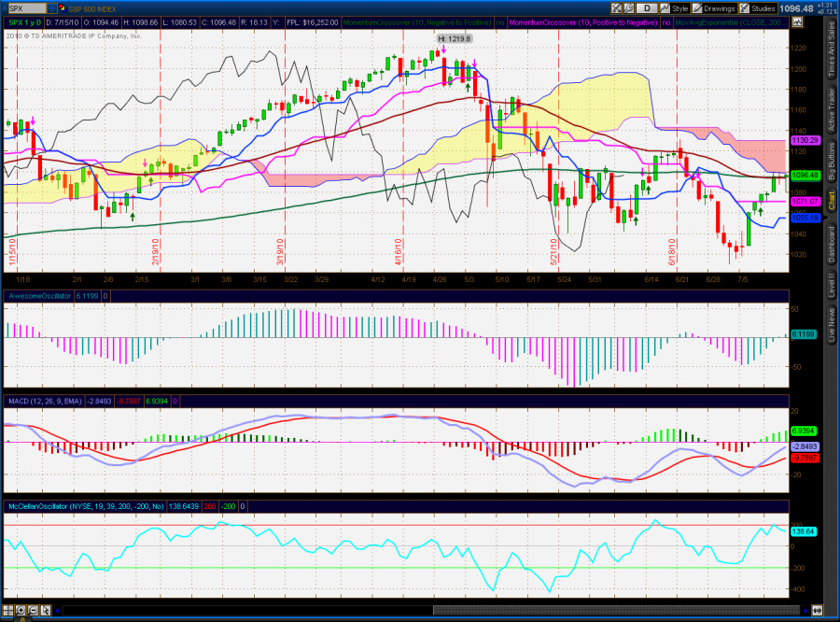
Task: Click the 138.64 cyan McClellan value tag
Action: (x=804, y=531)
